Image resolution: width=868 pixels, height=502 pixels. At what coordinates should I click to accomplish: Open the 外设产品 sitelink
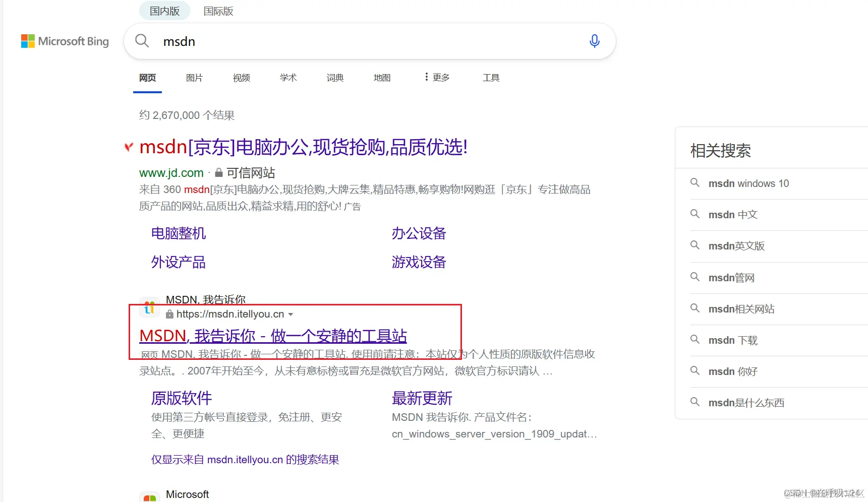(x=179, y=262)
